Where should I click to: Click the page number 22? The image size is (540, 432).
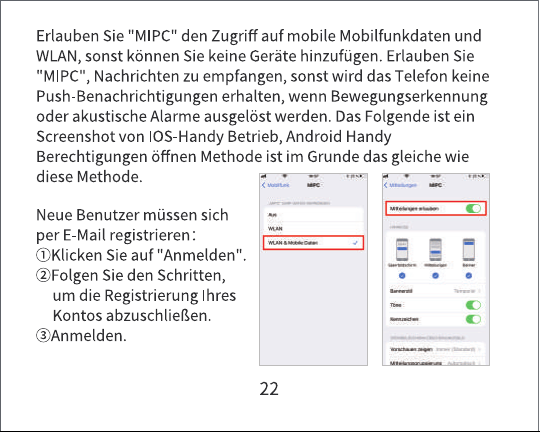pos(269,389)
